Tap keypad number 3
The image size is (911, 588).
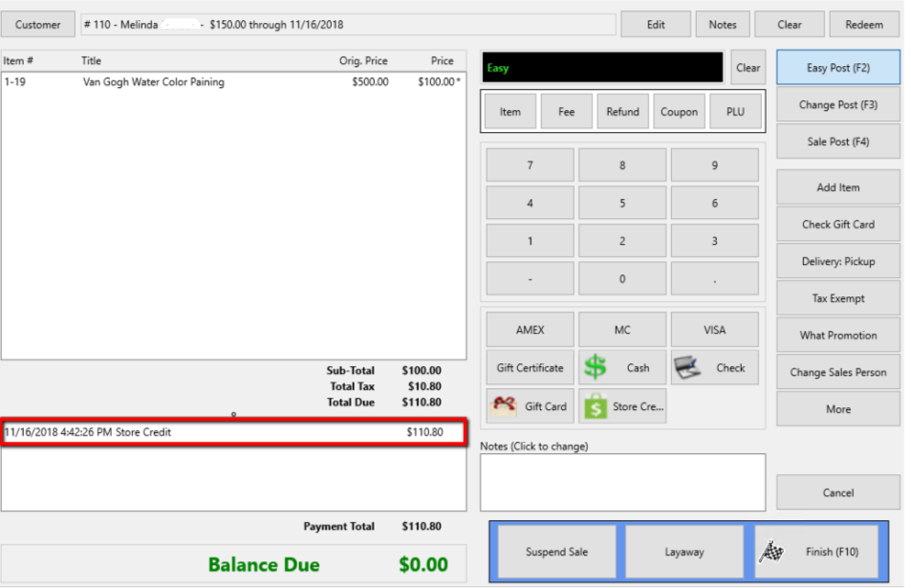click(x=715, y=241)
